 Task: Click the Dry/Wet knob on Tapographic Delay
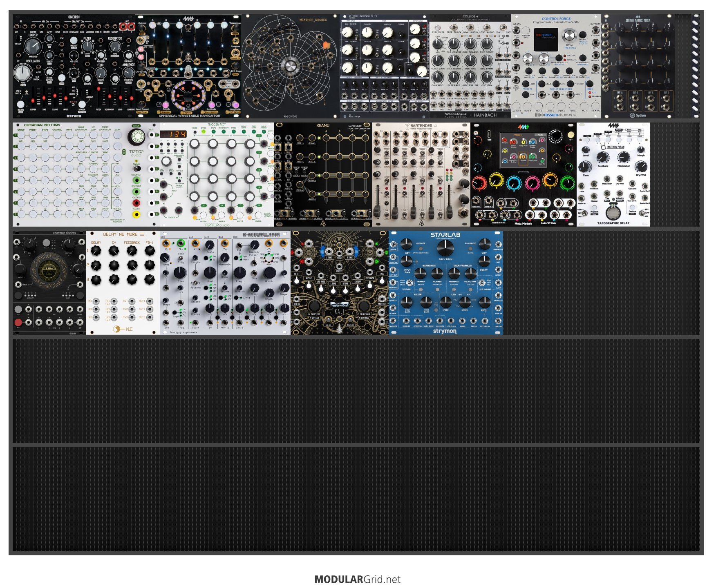pyautogui.click(x=641, y=166)
